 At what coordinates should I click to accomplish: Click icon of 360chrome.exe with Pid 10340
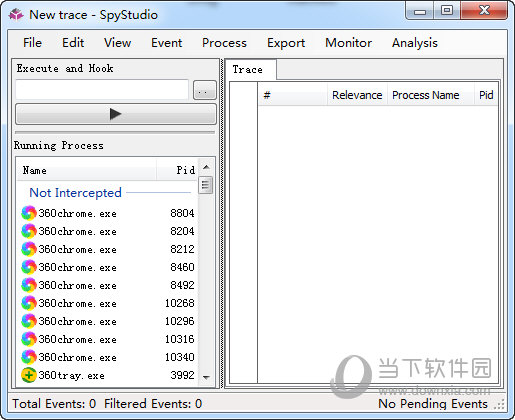click(29, 357)
